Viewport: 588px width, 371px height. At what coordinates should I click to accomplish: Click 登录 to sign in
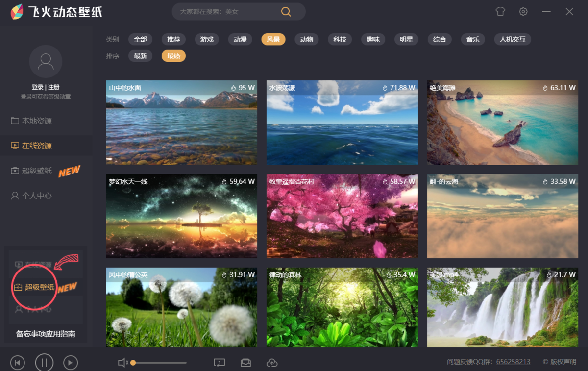[38, 87]
